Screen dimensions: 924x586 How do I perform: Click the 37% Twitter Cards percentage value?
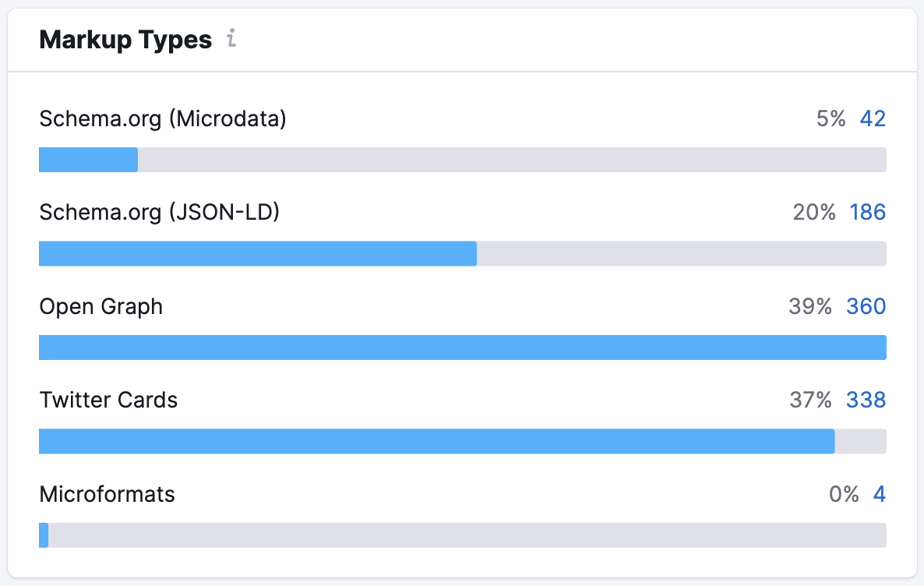[x=810, y=400]
